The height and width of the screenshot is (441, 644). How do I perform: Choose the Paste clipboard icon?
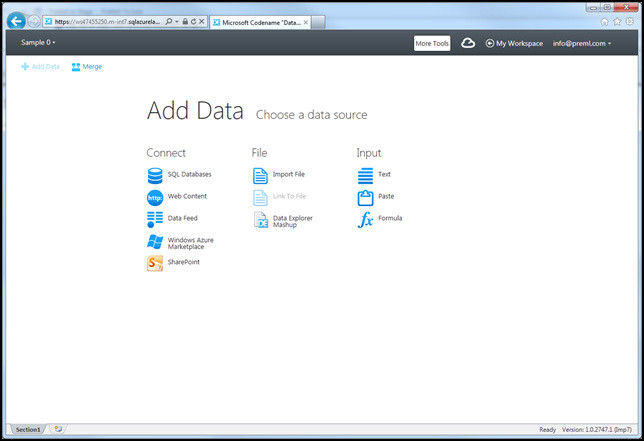coord(365,198)
